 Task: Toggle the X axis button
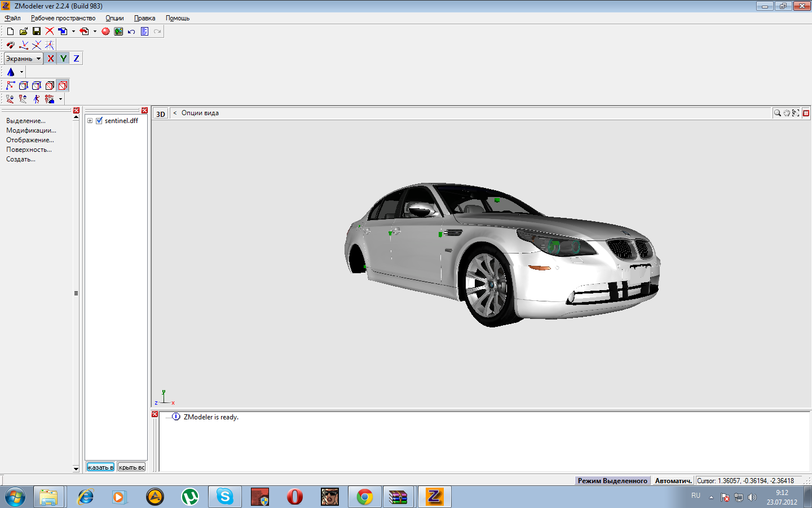pyautogui.click(x=51, y=59)
